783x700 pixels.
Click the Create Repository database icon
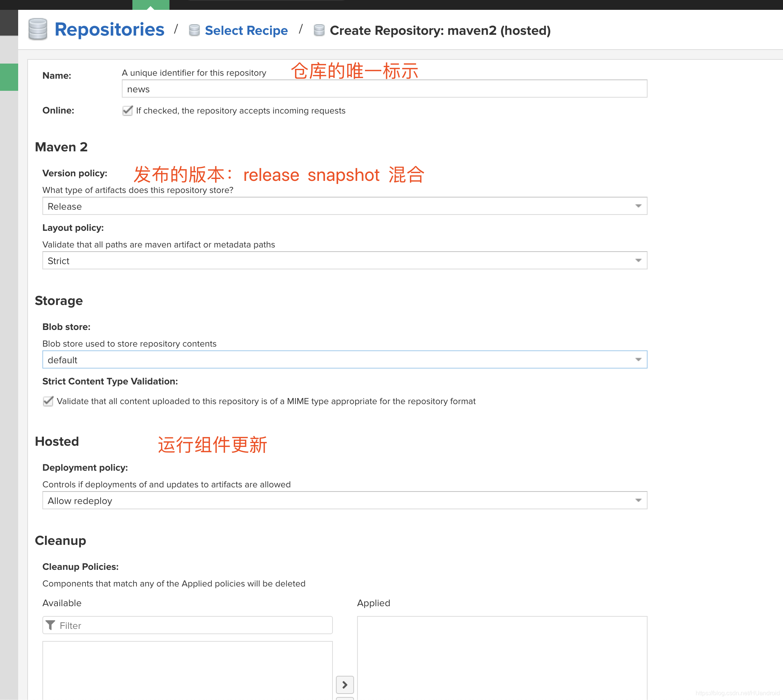tap(319, 30)
